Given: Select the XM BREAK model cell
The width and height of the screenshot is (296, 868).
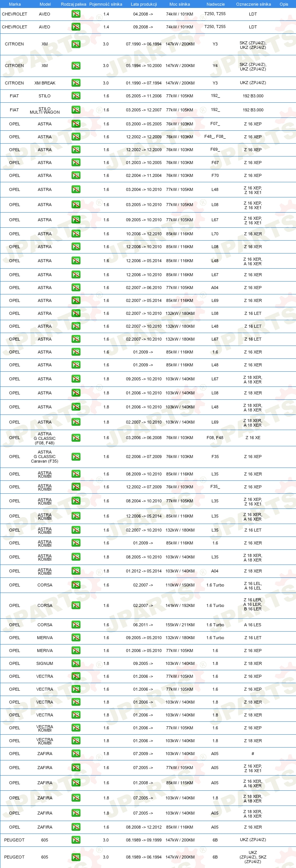Looking at the screenshot, I should tap(45, 83).
